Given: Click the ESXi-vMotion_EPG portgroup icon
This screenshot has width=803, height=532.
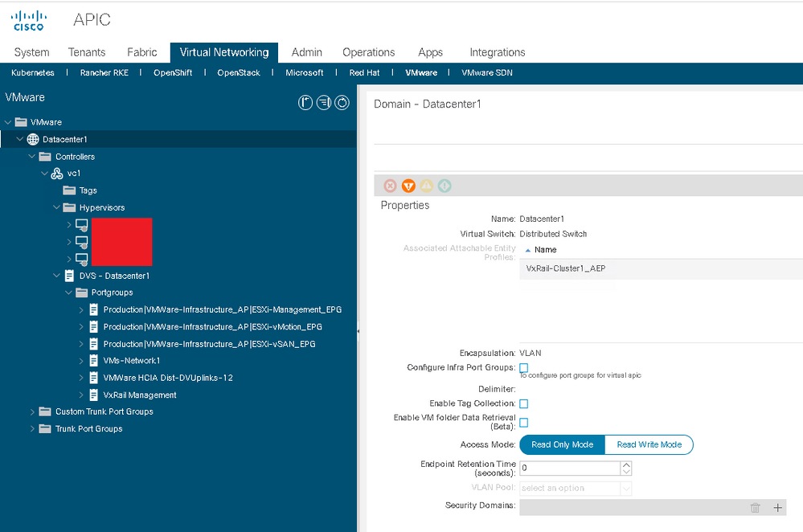Looking at the screenshot, I should click(x=94, y=327).
